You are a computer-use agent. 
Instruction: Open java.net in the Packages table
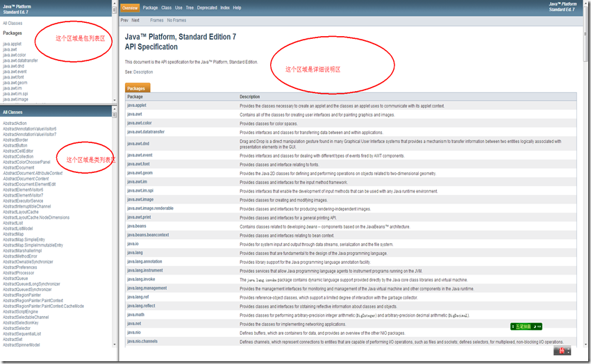click(x=134, y=324)
